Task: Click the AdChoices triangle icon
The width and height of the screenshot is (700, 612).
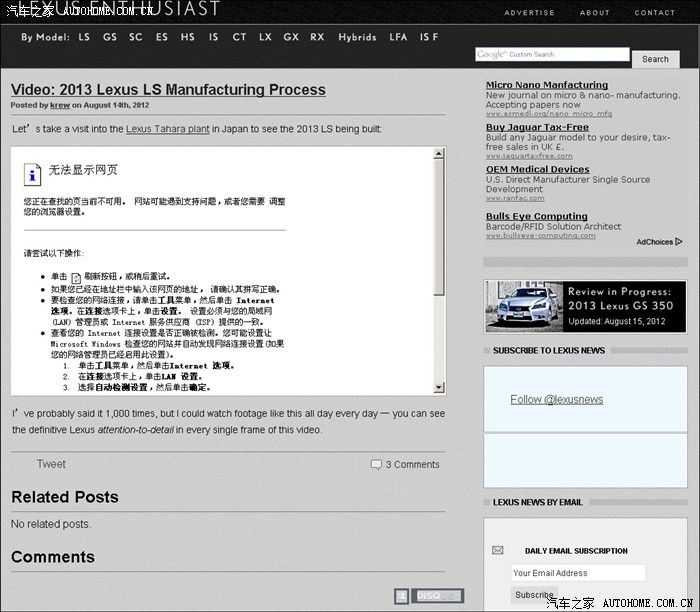Action: pyautogui.click(x=679, y=242)
